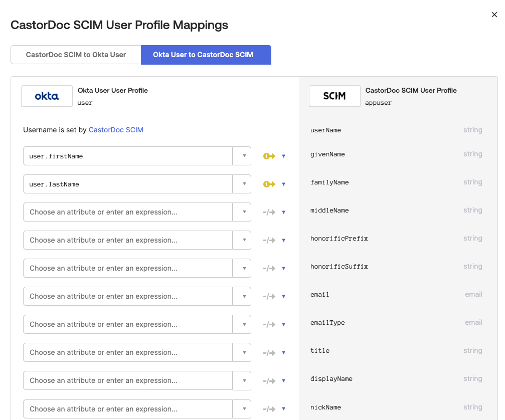Click the Okta logo icon
505x420 pixels.
47,96
